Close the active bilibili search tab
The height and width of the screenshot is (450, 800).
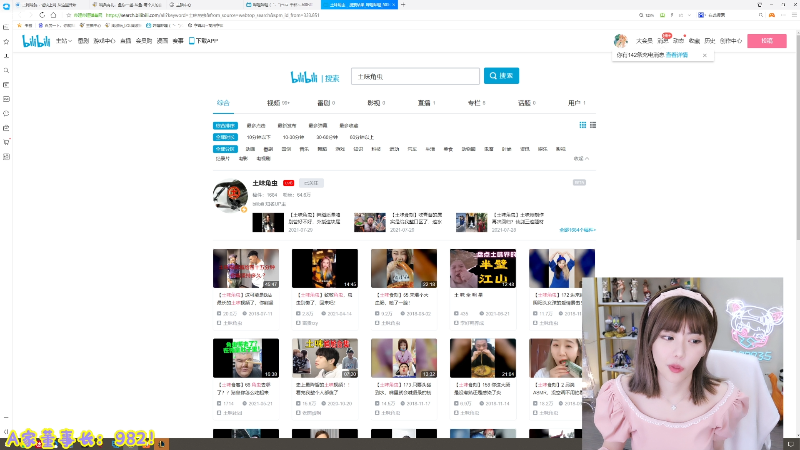click(x=393, y=5)
